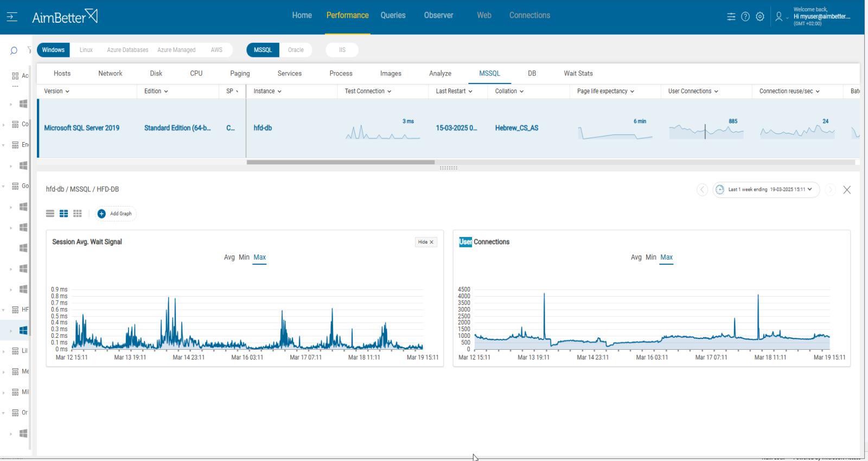
Task: Switch platform filter to Windows
Action: 53,50
